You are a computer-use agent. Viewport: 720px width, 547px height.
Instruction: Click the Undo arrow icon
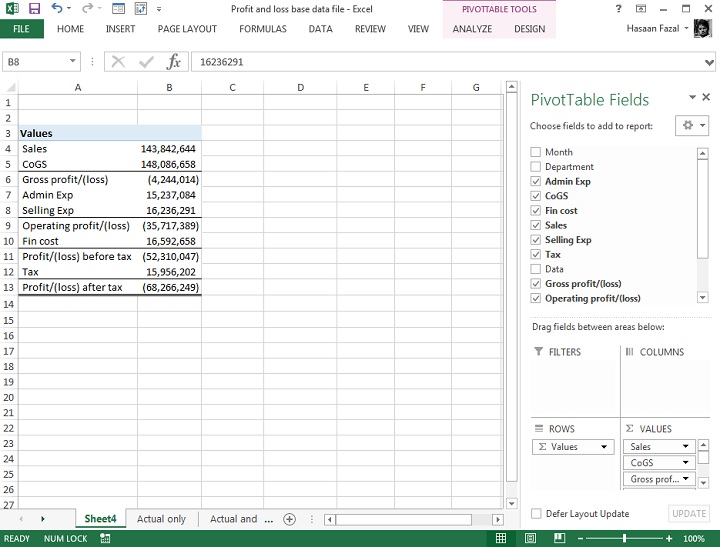(57, 8)
